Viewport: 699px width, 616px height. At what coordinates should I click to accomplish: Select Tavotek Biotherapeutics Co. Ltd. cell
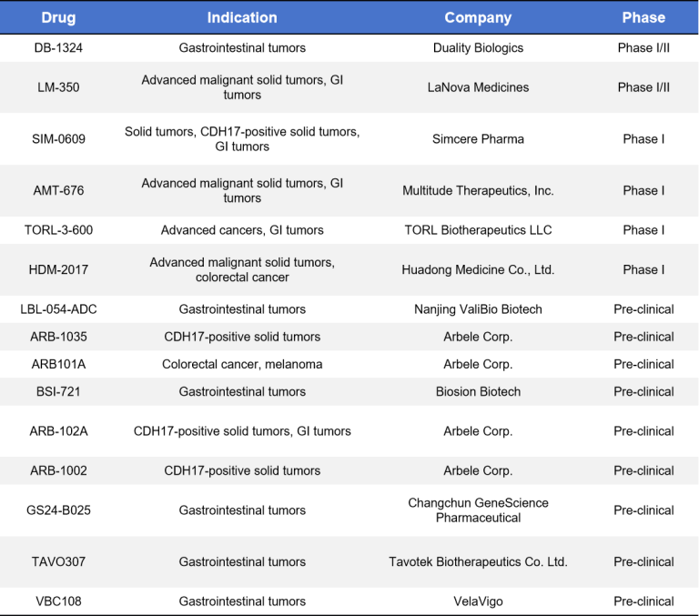pos(478,561)
